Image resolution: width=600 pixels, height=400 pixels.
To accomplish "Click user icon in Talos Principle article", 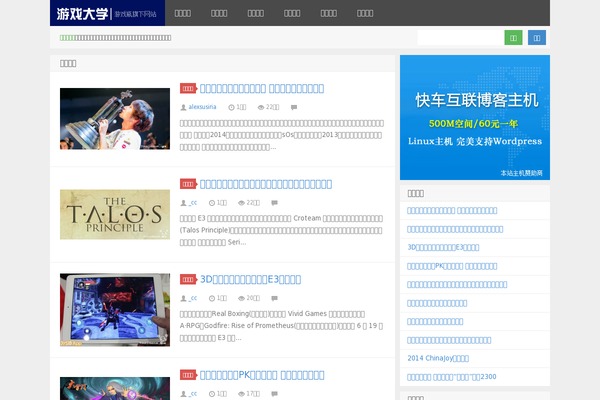I will point(183,203).
